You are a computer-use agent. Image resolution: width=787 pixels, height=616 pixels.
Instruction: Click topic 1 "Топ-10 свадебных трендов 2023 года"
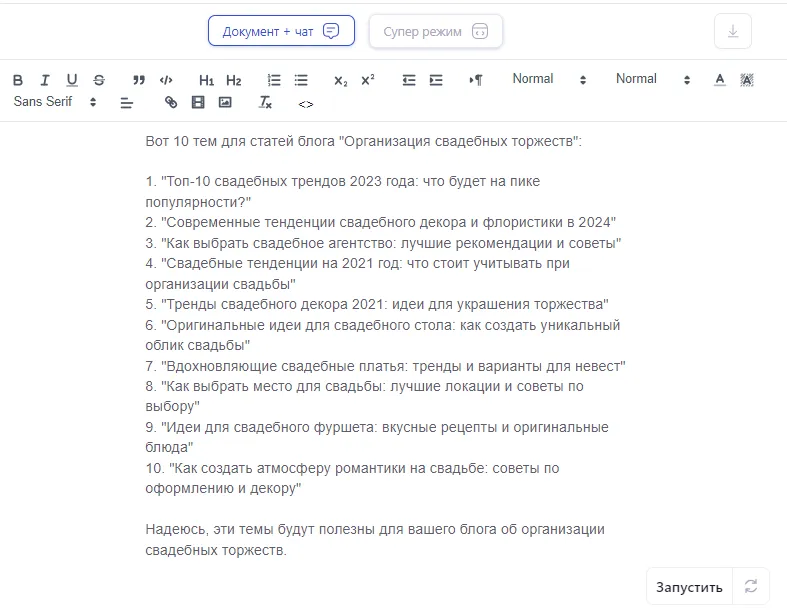[x=343, y=191]
